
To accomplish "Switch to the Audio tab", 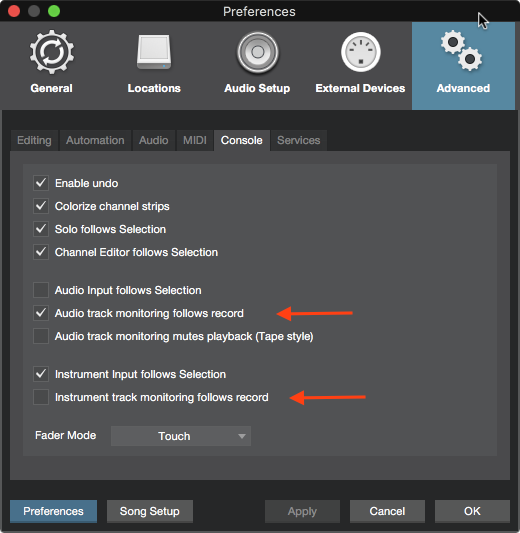I will pyautogui.click(x=154, y=140).
